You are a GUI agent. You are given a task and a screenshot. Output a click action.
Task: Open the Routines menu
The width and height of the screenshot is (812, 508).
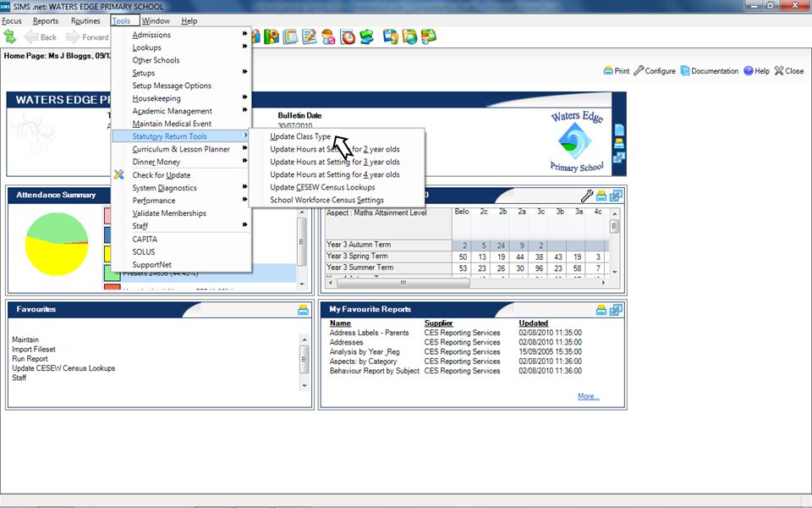pyautogui.click(x=85, y=20)
